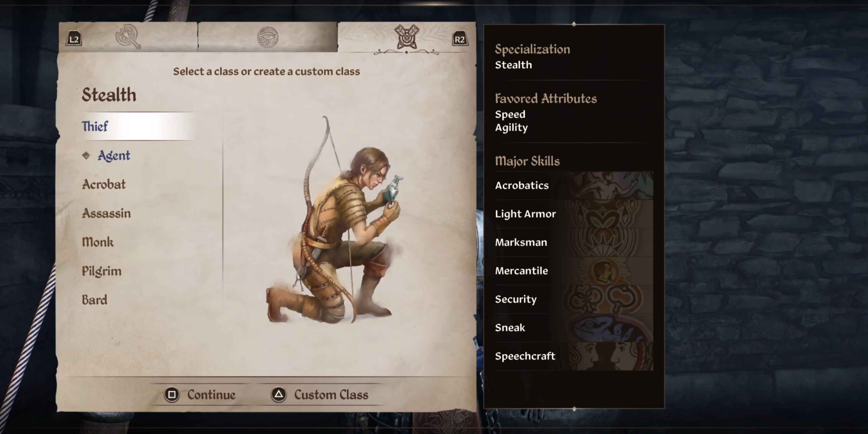The width and height of the screenshot is (868, 434).
Task: Choose the Agent class
Action: (x=114, y=155)
